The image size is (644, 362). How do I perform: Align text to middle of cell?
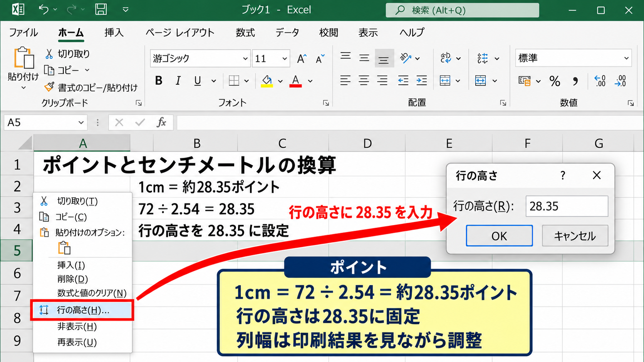click(x=364, y=58)
